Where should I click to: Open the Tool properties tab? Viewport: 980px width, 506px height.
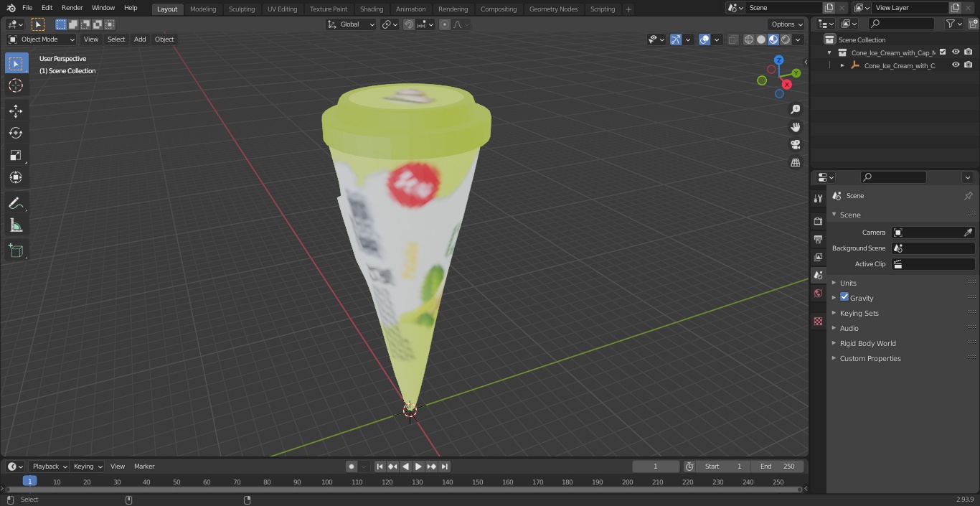tap(818, 198)
